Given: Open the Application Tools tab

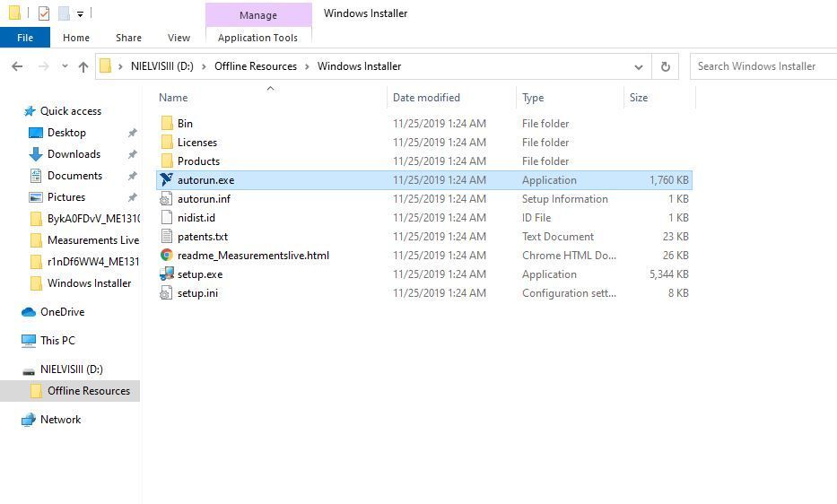Looking at the screenshot, I should 257,38.
